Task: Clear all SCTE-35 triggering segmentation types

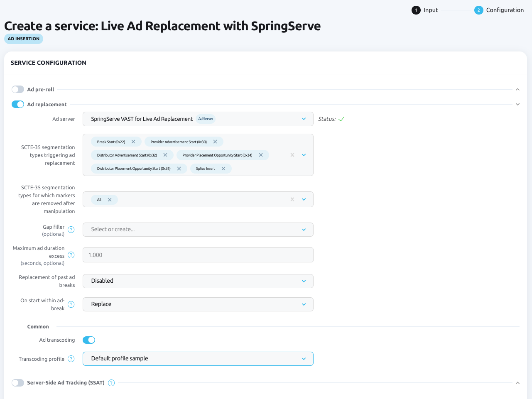Action: coord(292,155)
